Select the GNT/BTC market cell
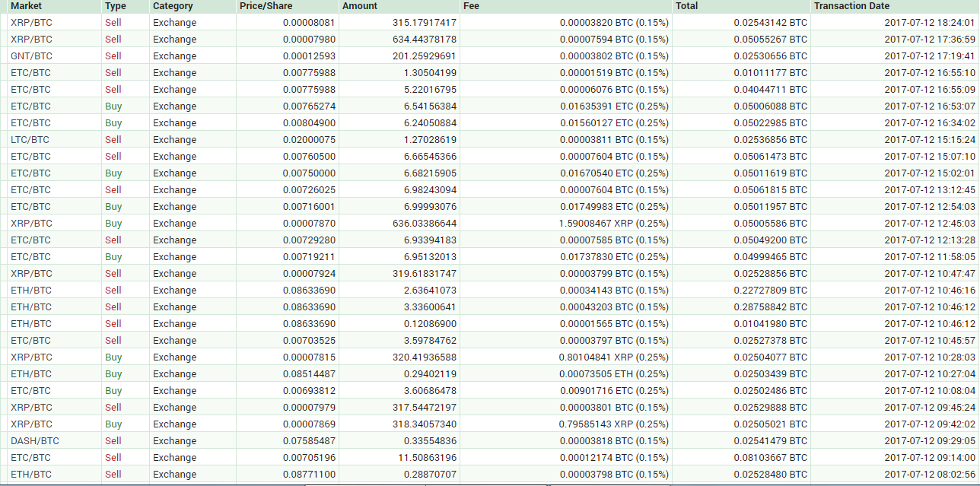Screen dimensions: 980x486 (x=31, y=56)
